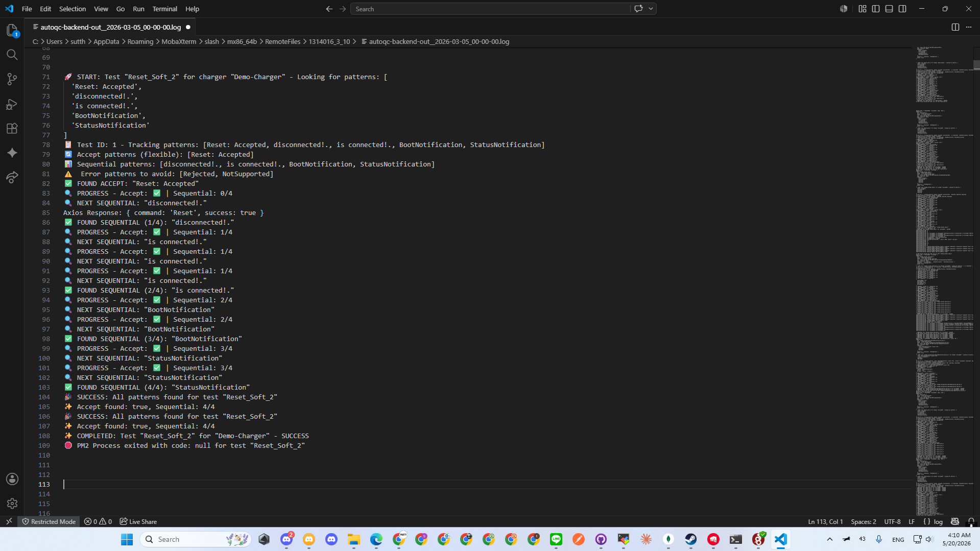The image size is (980, 551).
Task: Toggle the Primary Side Bar visibility
Action: click(x=876, y=9)
